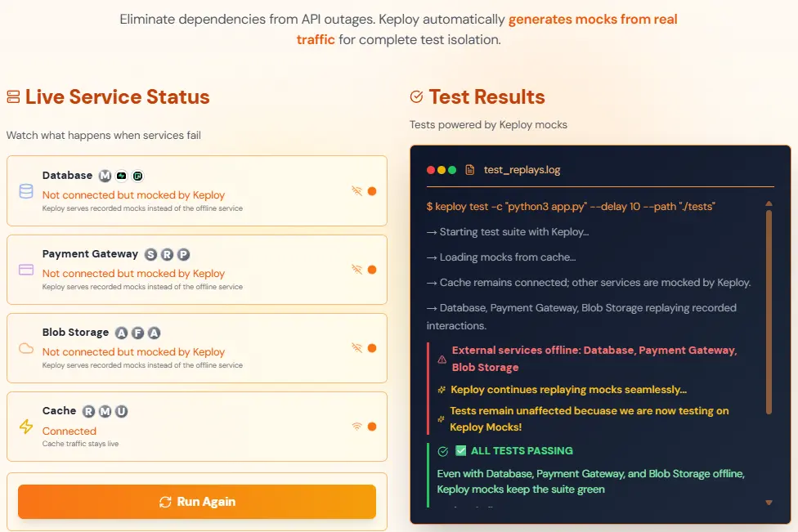Click the first A badge beside Blob Storage
This screenshot has height=532, width=798.
(121, 333)
